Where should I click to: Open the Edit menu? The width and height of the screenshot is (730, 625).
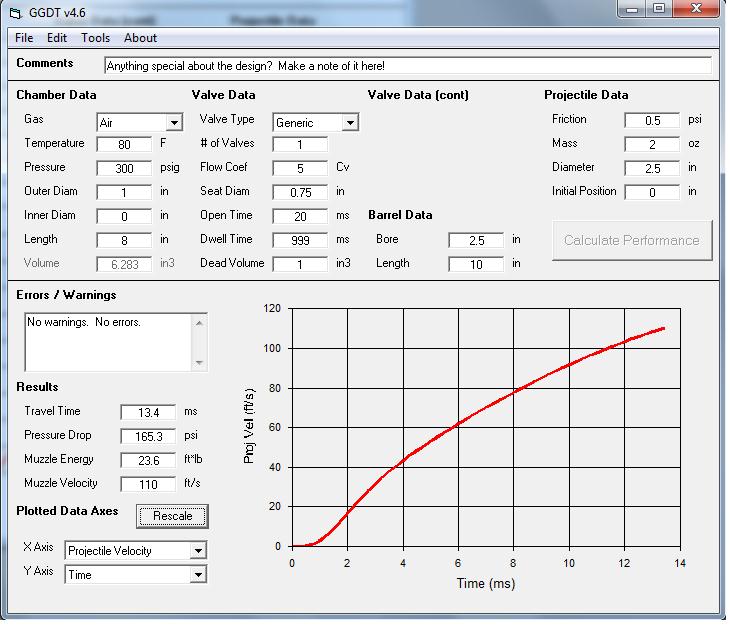coord(57,38)
